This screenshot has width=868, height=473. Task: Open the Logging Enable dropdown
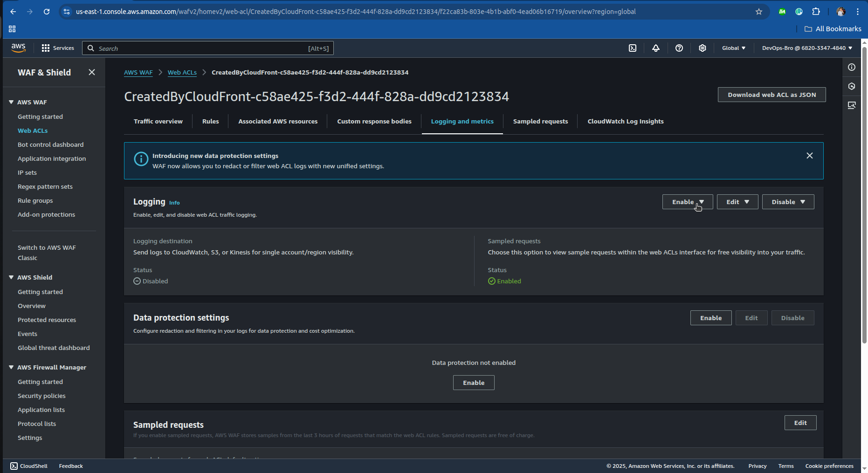click(688, 202)
